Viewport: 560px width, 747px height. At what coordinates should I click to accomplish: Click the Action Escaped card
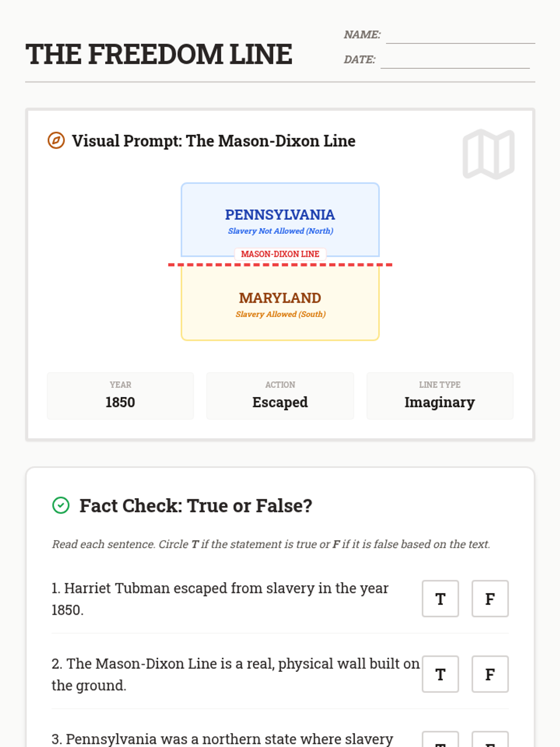(x=280, y=396)
